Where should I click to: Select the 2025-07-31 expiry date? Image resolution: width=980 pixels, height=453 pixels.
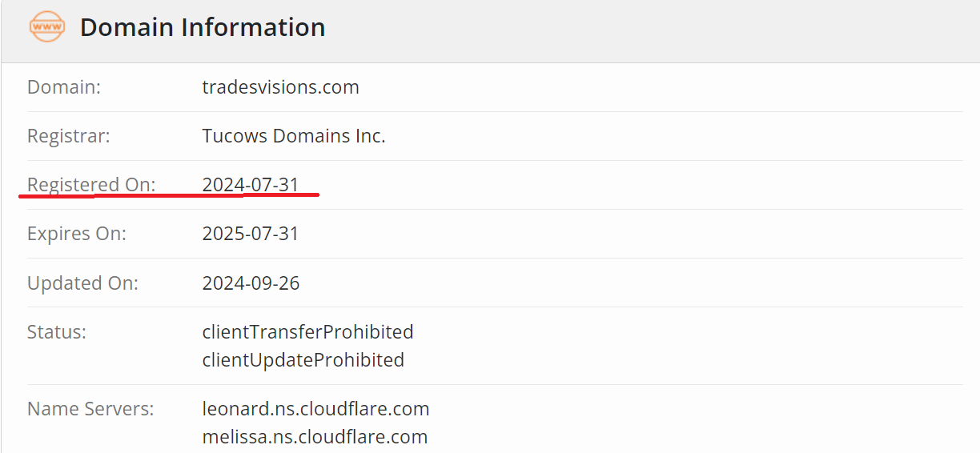(251, 234)
